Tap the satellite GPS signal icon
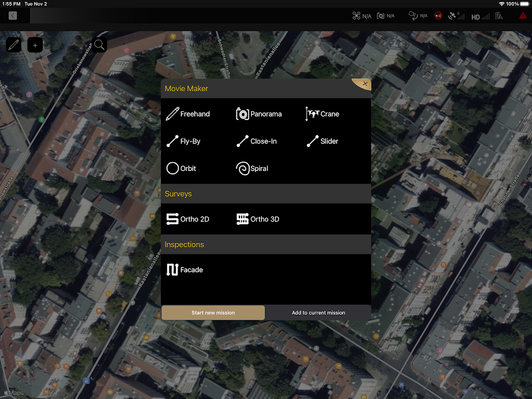Image resolution: width=532 pixels, height=399 pixels. [456, 16]
